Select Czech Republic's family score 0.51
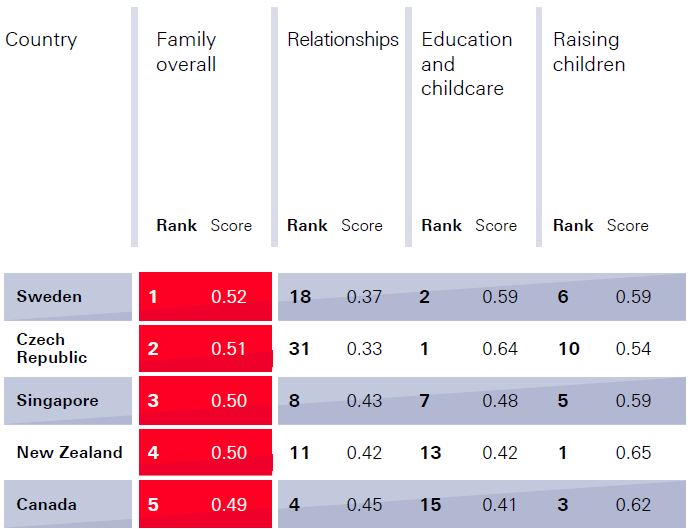 [229, 349]
